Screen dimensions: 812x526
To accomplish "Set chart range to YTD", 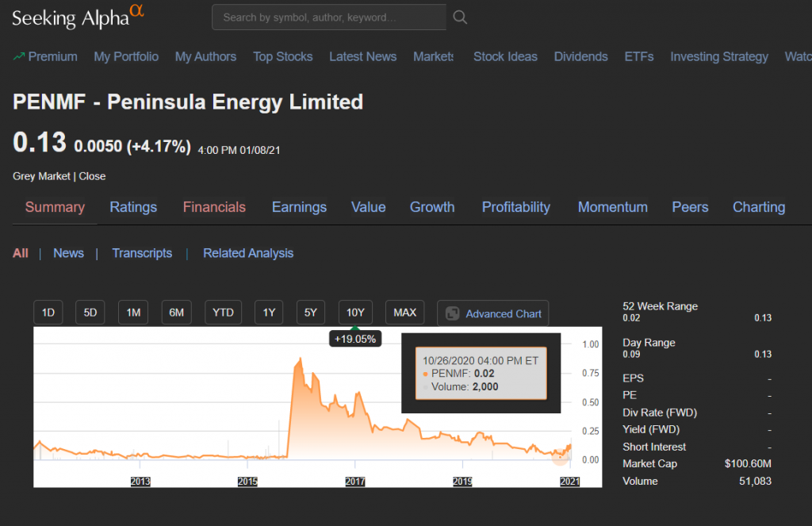I will click(x=223, y=313).
